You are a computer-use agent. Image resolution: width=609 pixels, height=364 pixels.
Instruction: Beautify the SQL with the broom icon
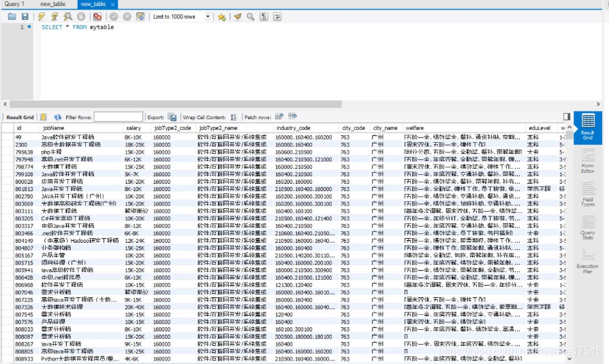click(x=238, y=16)
